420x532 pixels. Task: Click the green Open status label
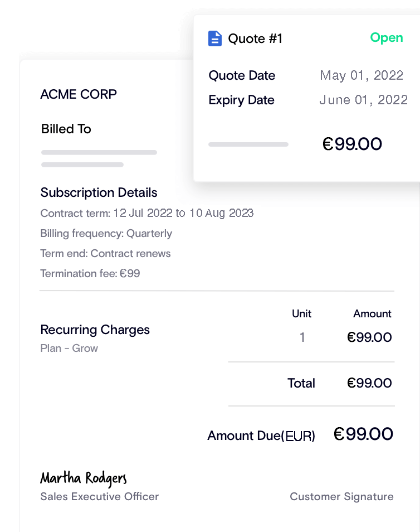tap(387, 38)
